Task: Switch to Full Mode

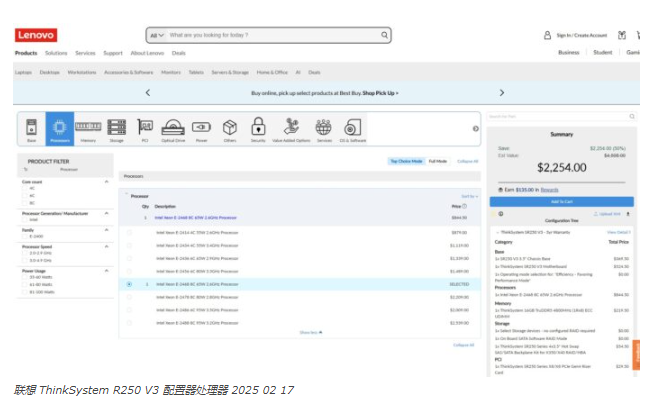Action: click(438, 161)
